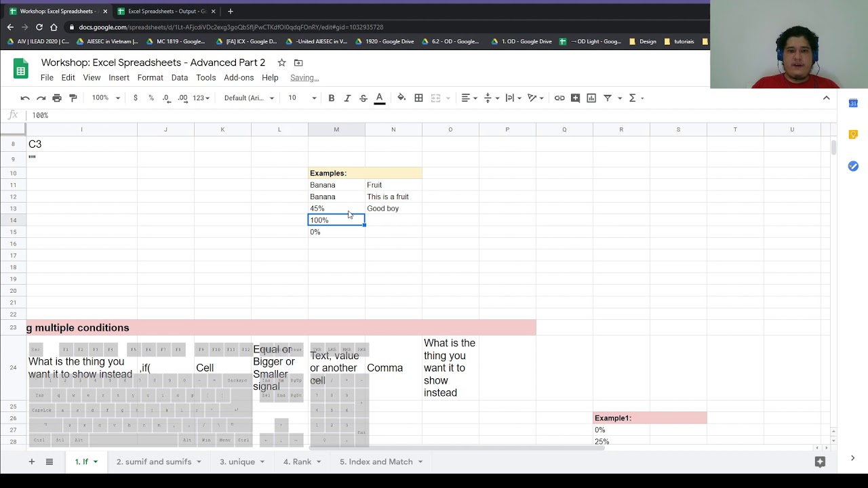868x488 pixels.
Task: Print the spreadsheet using printer icon
Action: pos(57,98)
